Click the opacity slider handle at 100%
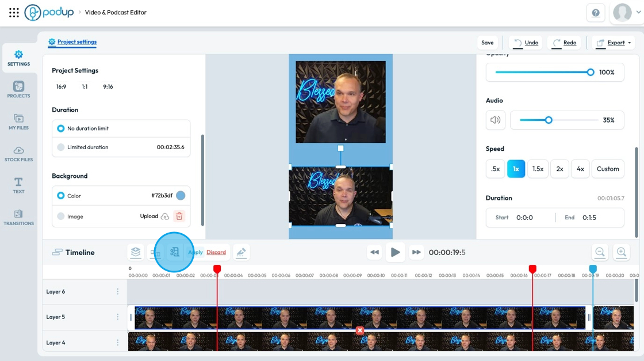 [590, 73]
